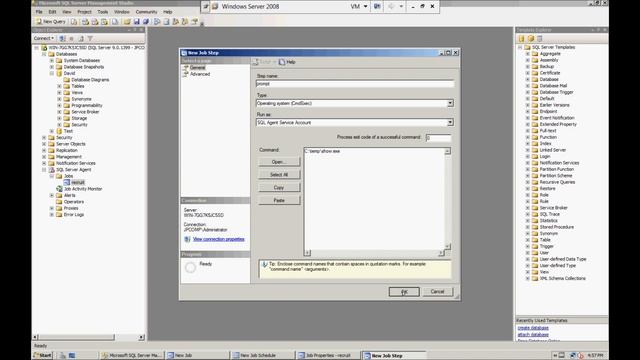This screenshot has height=360, width=640.
Task: Open the File menu
Action: pyautogui.click(x=39, y=12)
